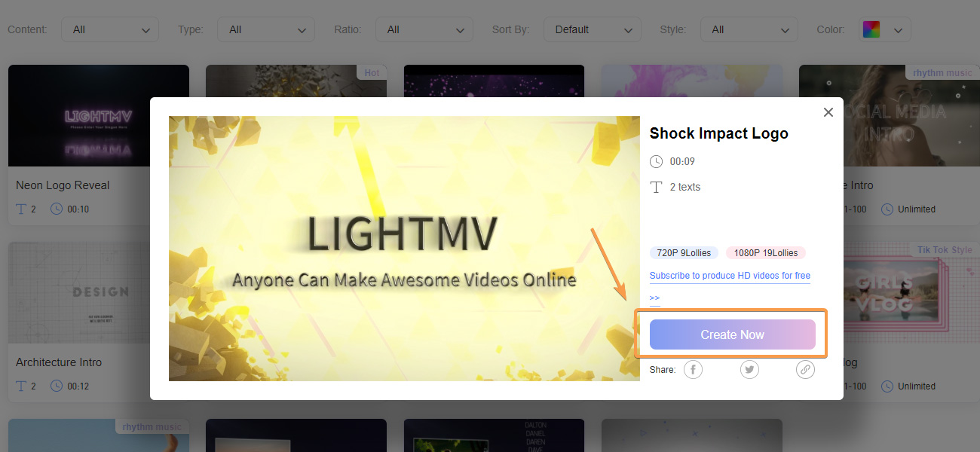Image resolution: width=980 pixels, height=452 pixels.
Task: Click 'Subscribe to produce HD videos for free'
Action: 730,275
